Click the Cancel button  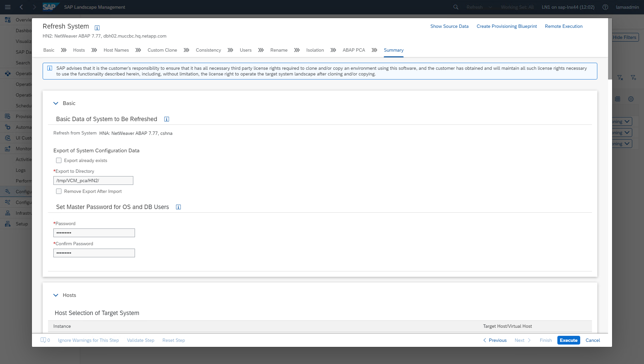tap(593, 340)
